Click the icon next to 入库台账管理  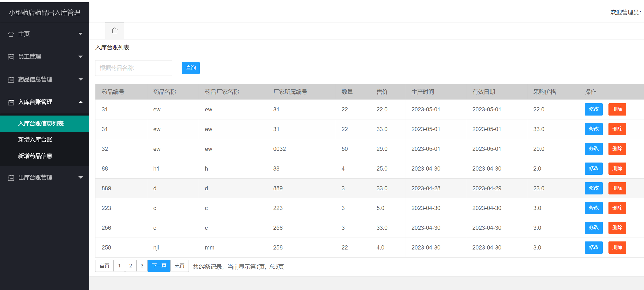point(11,102)
